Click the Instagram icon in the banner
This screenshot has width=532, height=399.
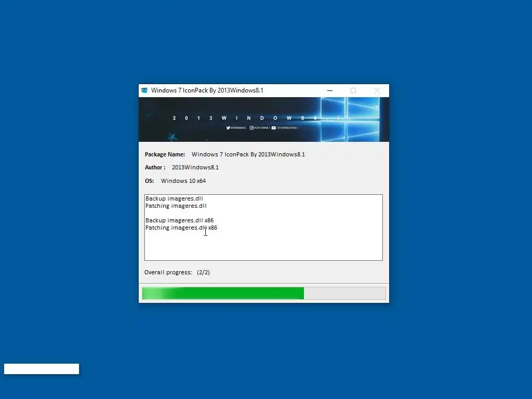pyautogui.click(x=251, y=128)
